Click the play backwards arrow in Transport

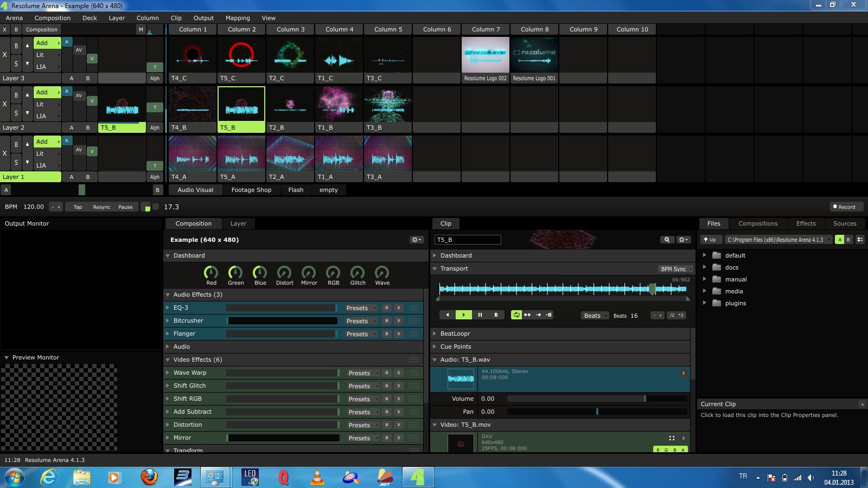click(448, 315)
